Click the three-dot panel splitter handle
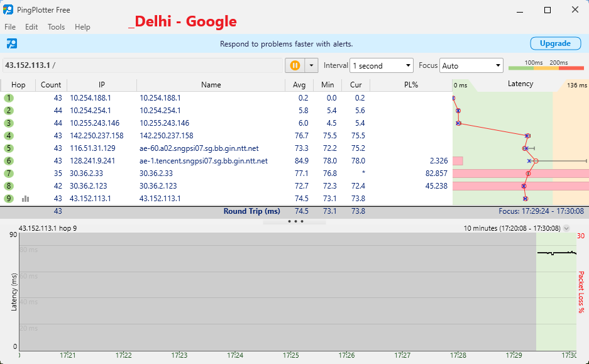Image resolution: width=589 pixels, height=364 pixels. (295, 221)
